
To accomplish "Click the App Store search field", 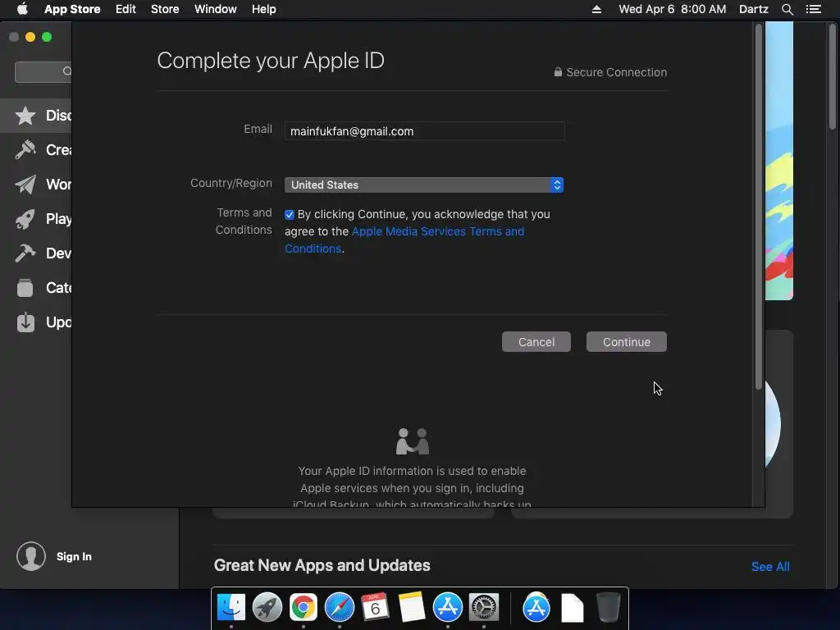I will pos(43,71).
